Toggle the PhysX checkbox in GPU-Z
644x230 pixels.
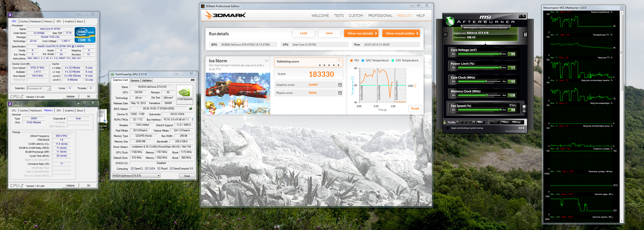click(159, 169)
